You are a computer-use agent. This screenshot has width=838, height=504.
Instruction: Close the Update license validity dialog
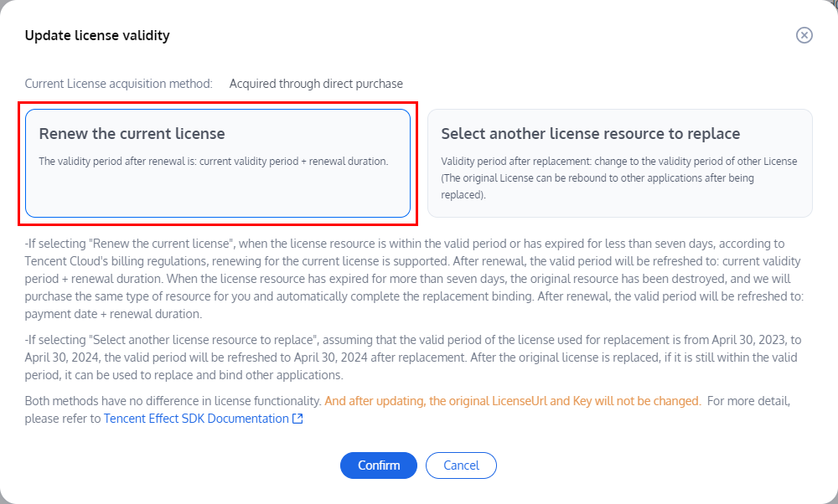click(x=804, y=35)
